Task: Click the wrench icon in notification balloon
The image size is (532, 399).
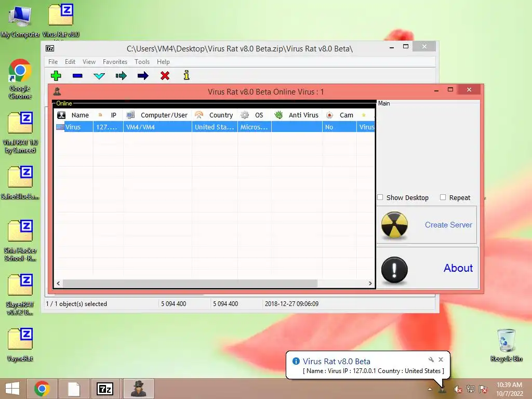Action: click(431, 360)
